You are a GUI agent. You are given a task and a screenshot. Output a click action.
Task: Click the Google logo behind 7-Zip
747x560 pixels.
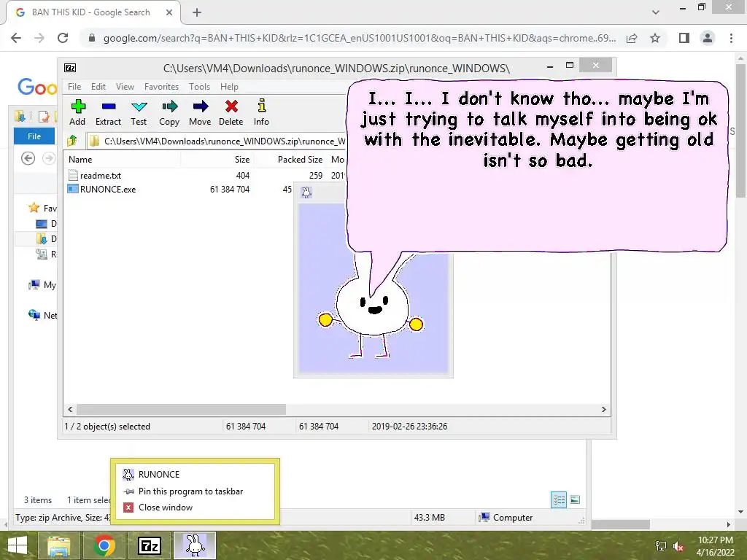[36, 87]
